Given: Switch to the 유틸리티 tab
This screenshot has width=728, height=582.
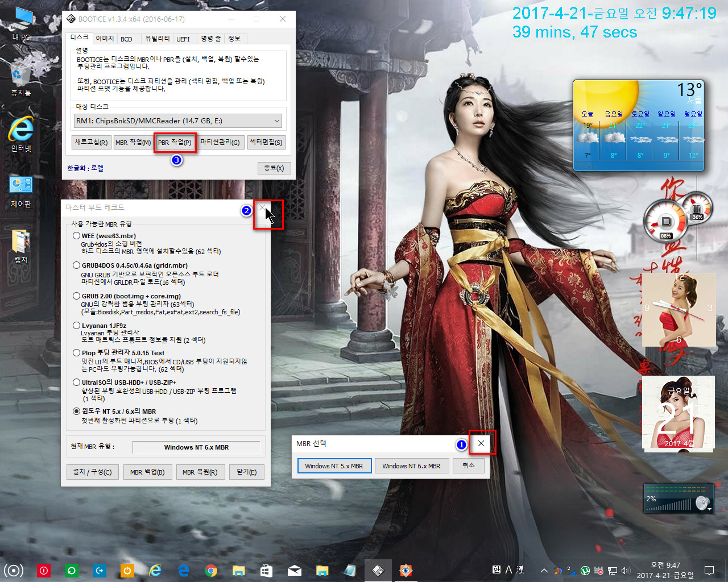Looking at the screenshot, I should point(157,39).
